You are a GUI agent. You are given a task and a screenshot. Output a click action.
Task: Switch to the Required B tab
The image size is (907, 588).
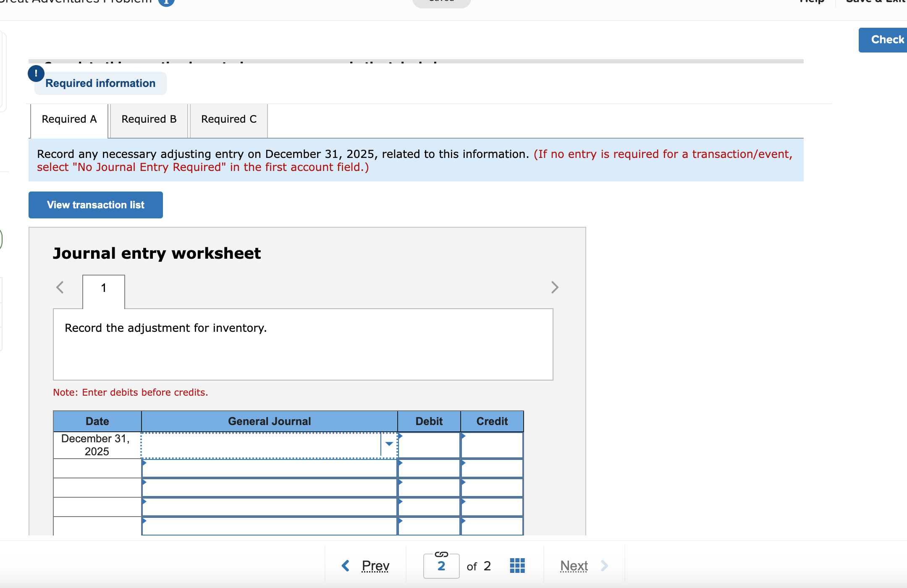[149, 119]
